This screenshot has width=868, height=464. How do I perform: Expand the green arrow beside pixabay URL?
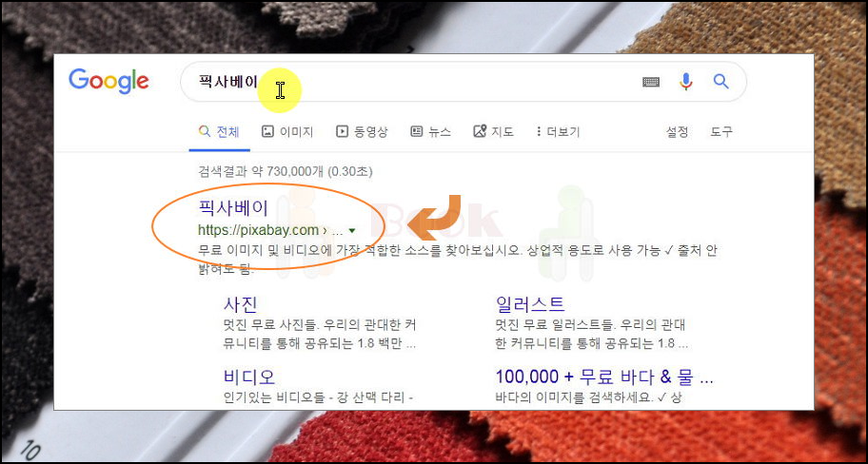(352, 231)
